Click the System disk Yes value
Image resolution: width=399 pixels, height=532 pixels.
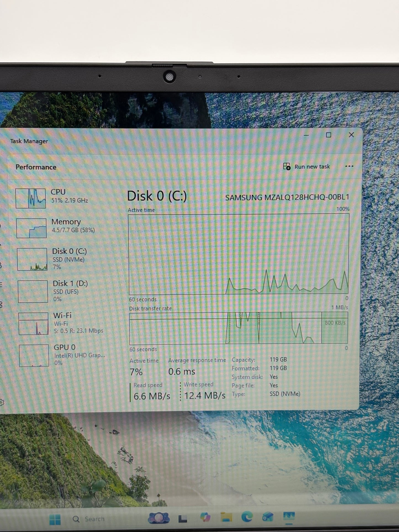click(x=274, y=377)
